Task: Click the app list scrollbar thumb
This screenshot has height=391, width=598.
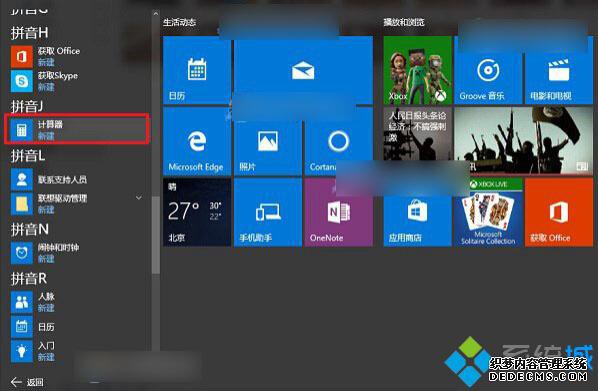Action: click(x=156, y=235)
